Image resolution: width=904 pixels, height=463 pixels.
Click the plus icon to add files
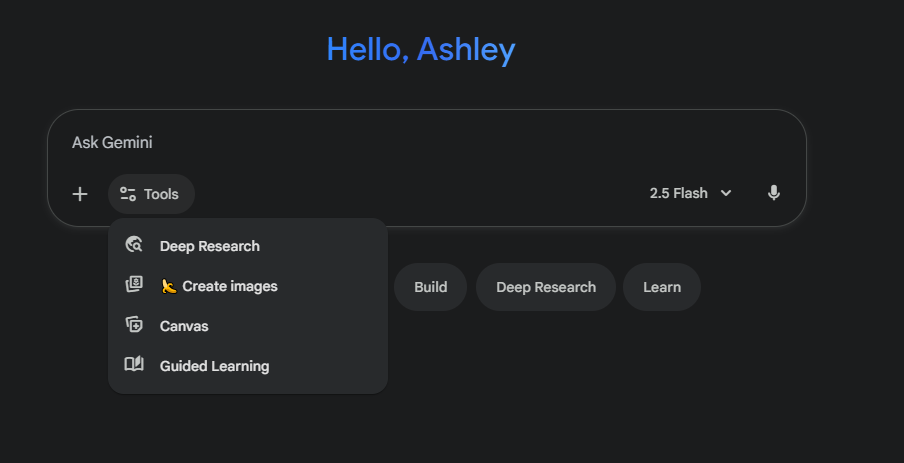pyautogui.click(x=80, y=194)
